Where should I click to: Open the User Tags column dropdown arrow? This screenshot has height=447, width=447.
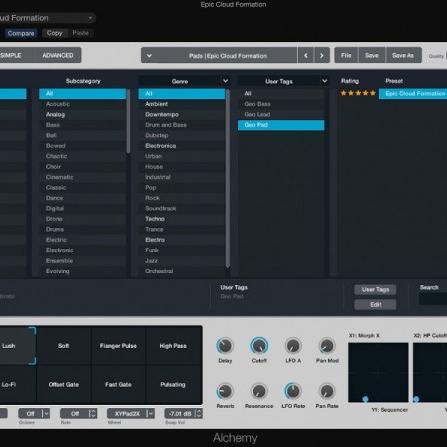coord(324,81)
